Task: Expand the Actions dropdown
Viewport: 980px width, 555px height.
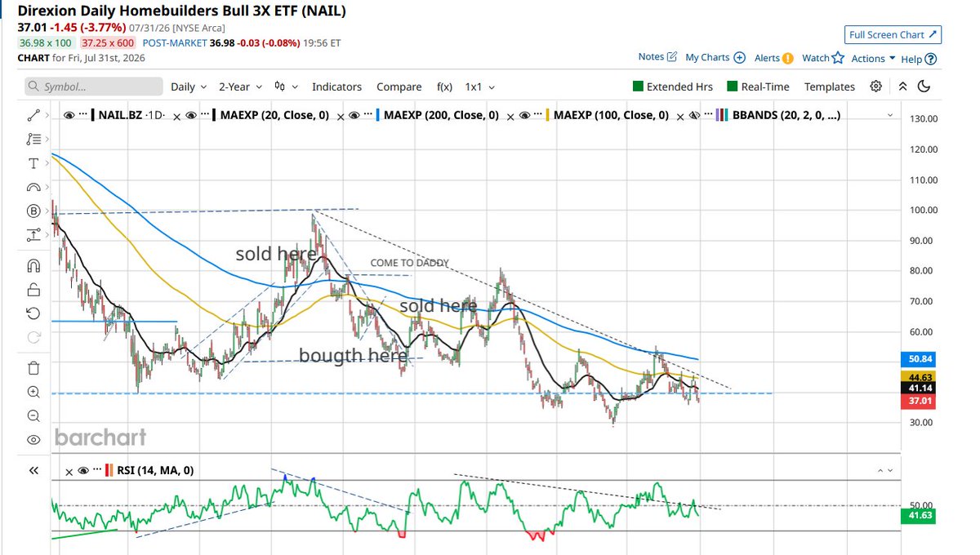Action: coord(873,59)
